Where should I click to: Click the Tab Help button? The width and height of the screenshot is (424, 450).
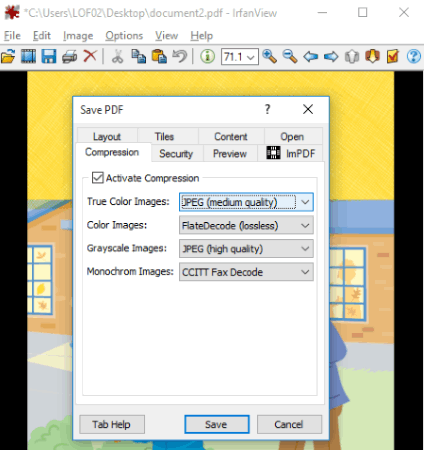(112, 424)
